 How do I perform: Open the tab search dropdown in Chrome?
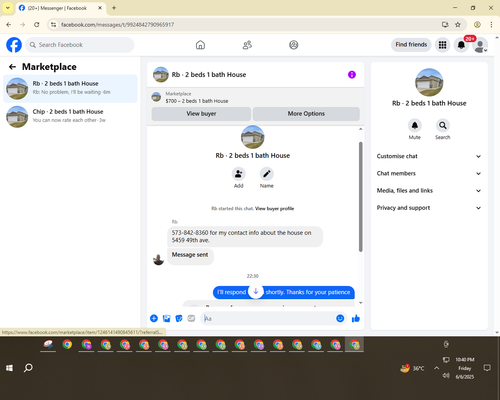pos(8,8)
